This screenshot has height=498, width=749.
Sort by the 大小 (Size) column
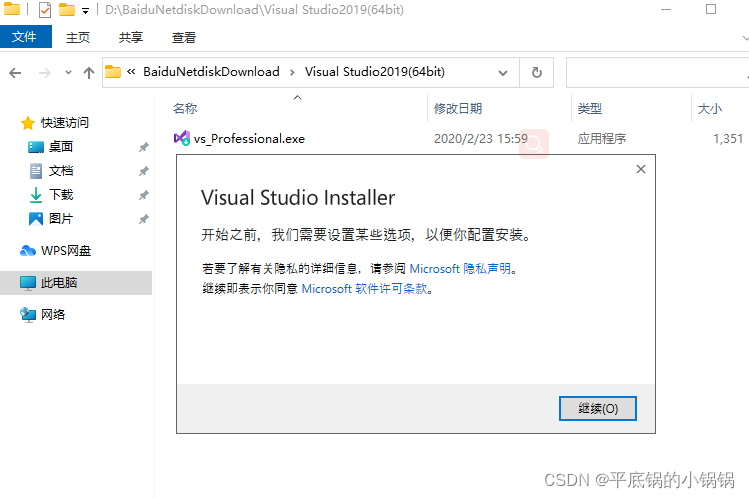tap(709, 108)
